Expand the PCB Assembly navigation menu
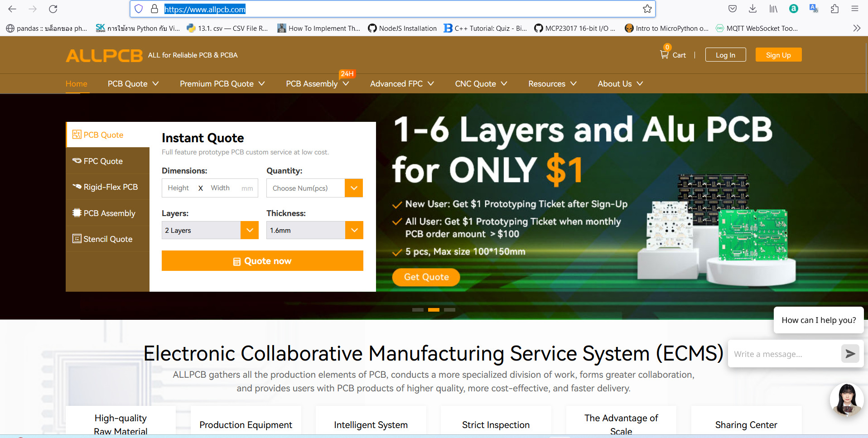 coord(317,84)
